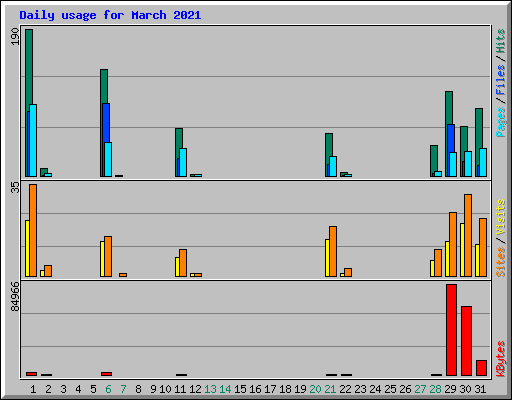Click the cyan pages bar for day 1

(x=33, y=140)
